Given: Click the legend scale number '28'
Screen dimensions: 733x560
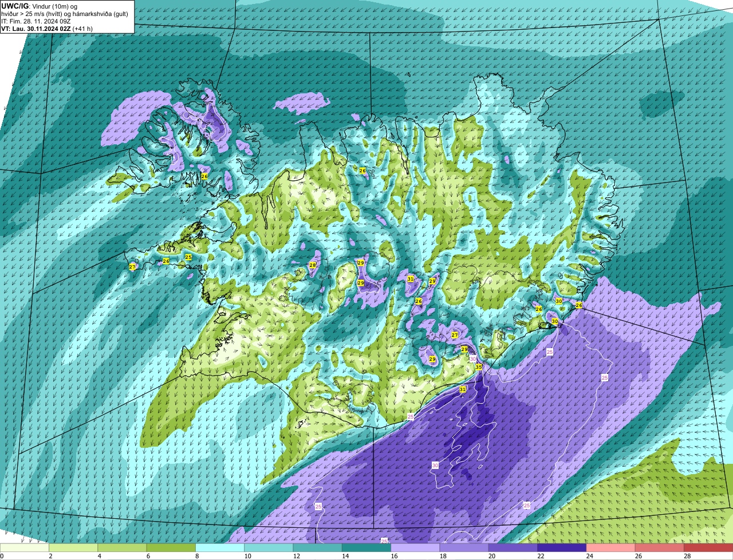Looking at the screenshot, I should tap(687, 556).
